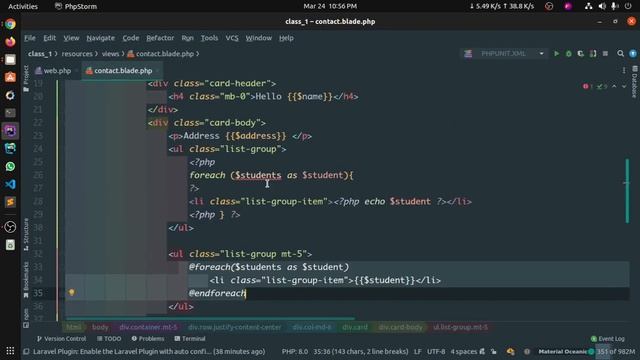
Task: Run the PHPUNIT.XML configuration with the play icon
Action: (x=556, y=53)
